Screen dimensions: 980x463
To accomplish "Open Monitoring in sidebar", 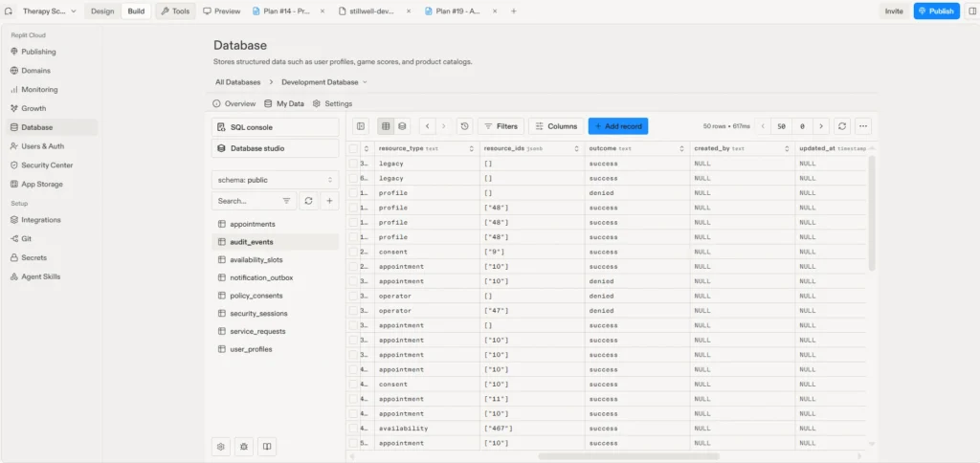I will point(52,89).
